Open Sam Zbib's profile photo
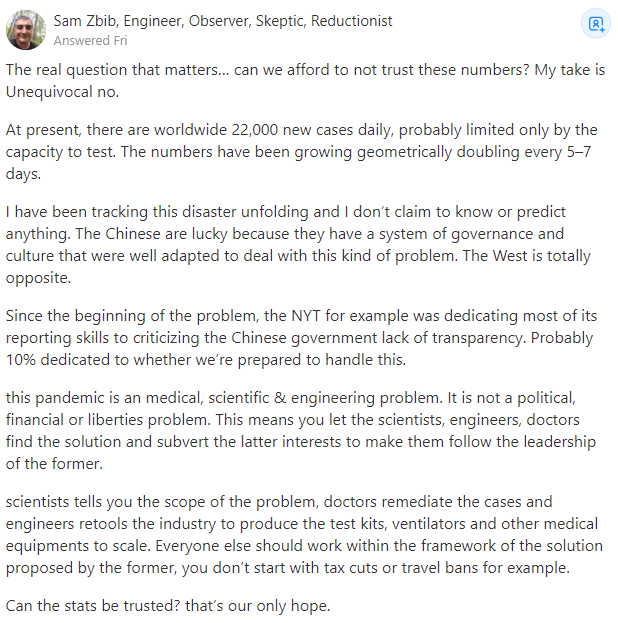This screenshot has height=623, width=618. click(25, 30)
